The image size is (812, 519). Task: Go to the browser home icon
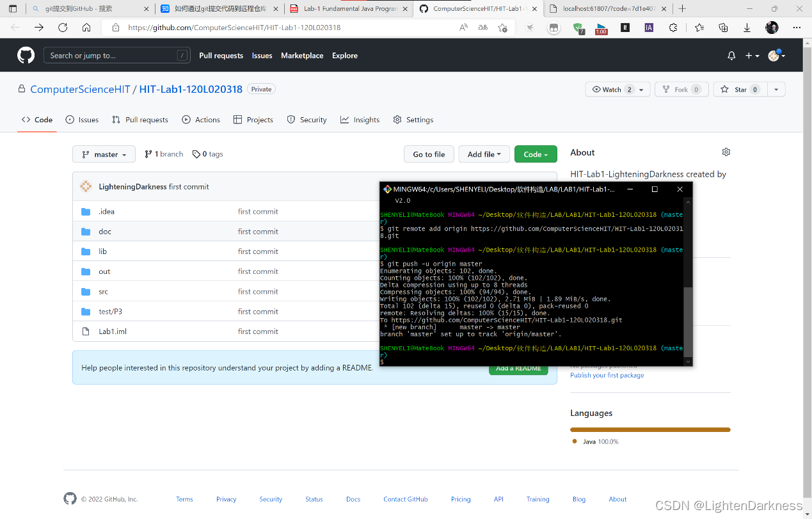click(86, 28)
